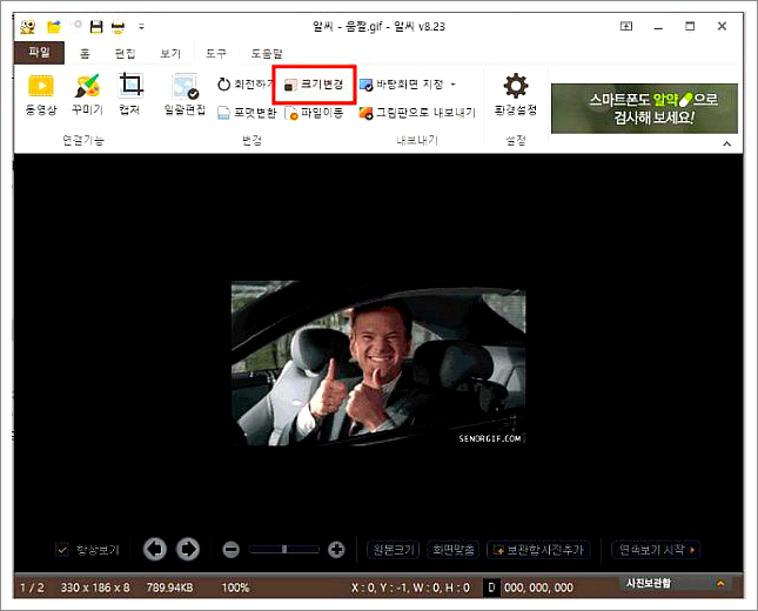The image size is (758, 611).
Task: Click the open folder quick access icon
Action: (54, 27)
